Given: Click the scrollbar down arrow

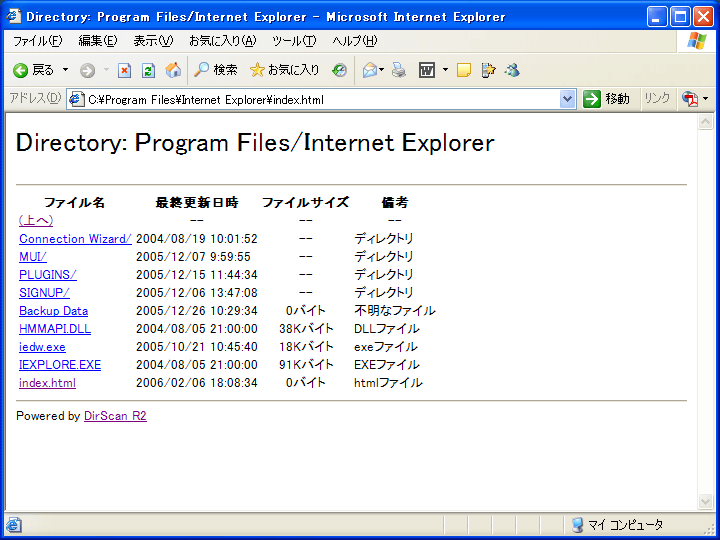Looking at the screenshot, I should point(705,501).
